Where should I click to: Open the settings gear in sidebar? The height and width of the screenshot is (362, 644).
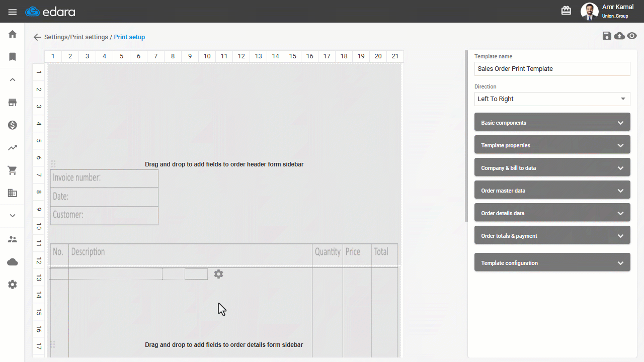(13, 285)
